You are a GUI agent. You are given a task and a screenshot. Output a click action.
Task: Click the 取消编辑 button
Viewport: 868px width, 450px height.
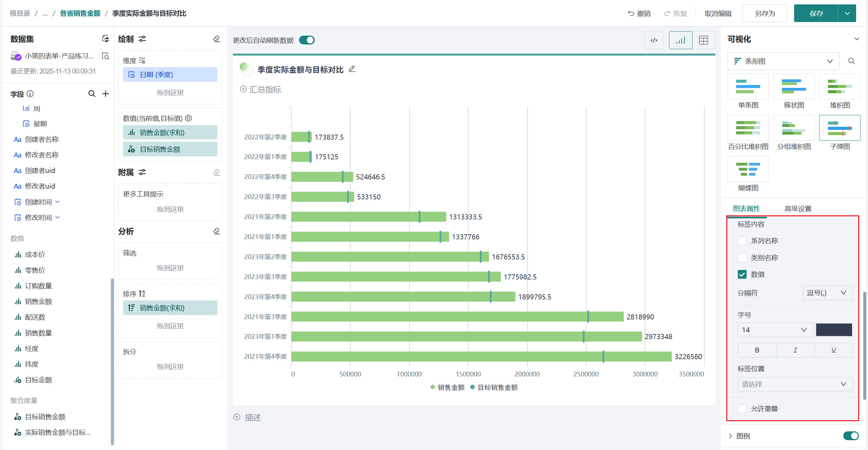(718, 13)
